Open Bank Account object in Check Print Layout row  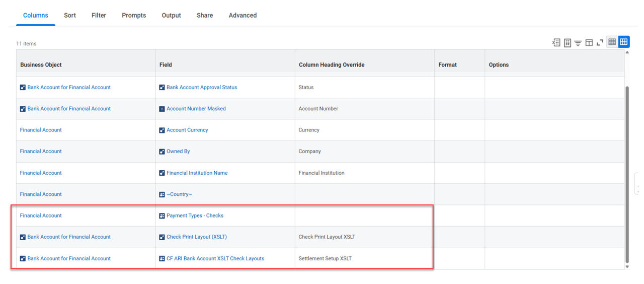(69, 237)
